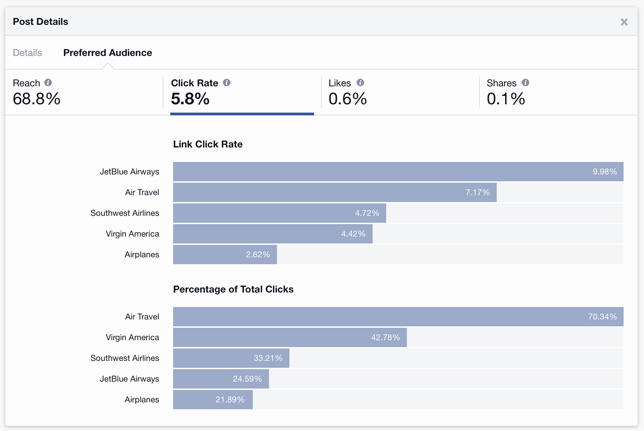
Task: Click the JetBlue Airways label under Percentage of Total Clicks
Action: pos(129,379)
